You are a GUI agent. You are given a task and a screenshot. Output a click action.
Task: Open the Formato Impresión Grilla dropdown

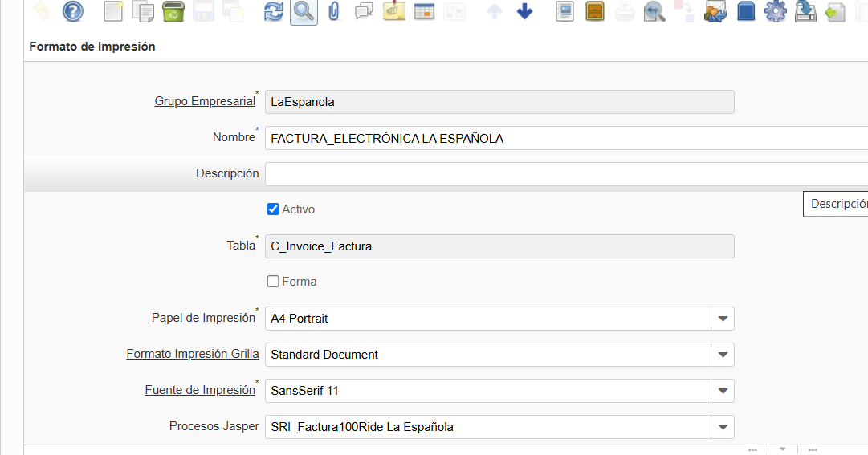point(723,355)
